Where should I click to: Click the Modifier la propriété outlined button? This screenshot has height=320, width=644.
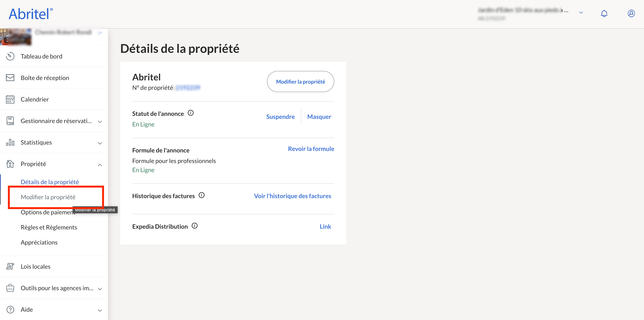point(300,82)
